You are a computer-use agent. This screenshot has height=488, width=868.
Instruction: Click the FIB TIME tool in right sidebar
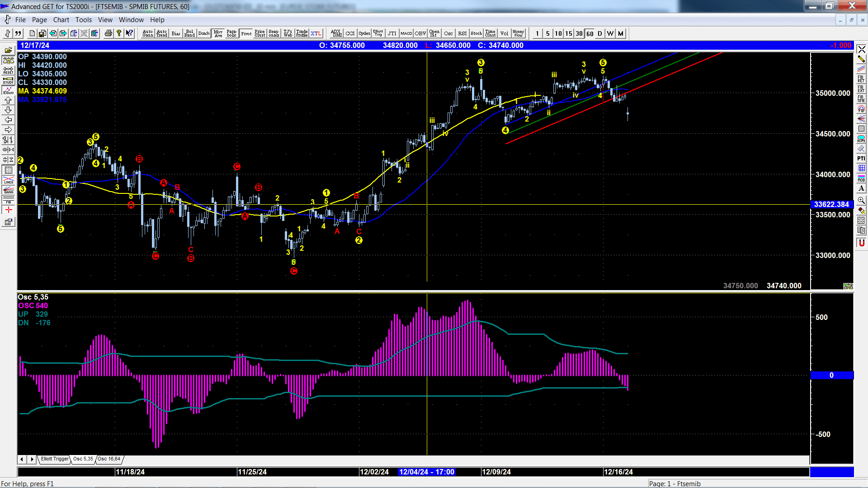pyautogui.click(x=861, y=99)
